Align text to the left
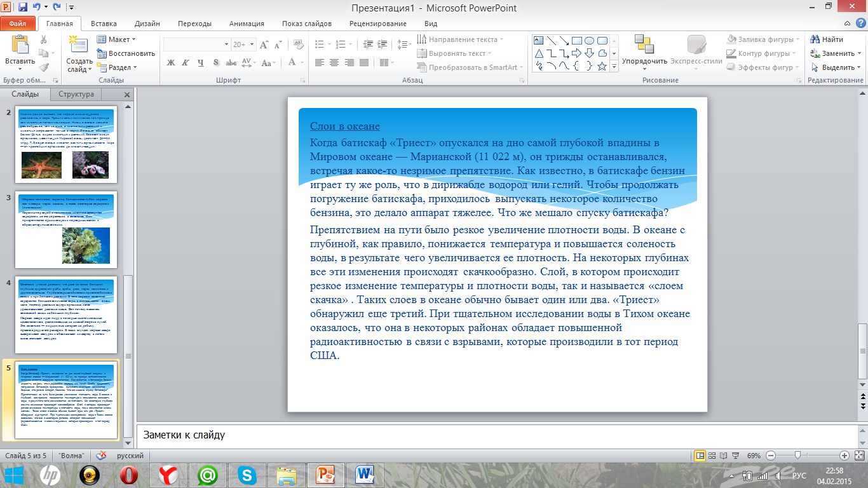868x488 pixels. click(x=319, y=62)
